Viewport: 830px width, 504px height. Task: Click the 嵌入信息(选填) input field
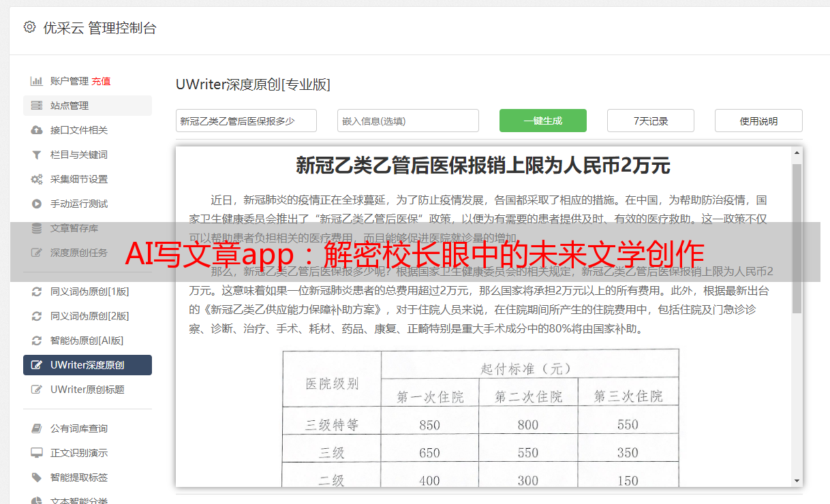408,121
